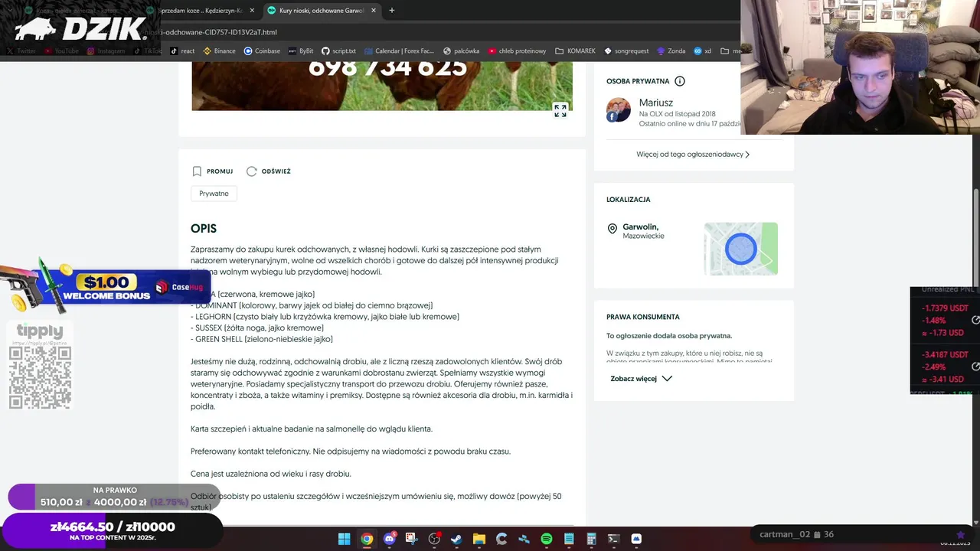Open Calculator from the taskbar
The width and height of the screenshot is (980, 551).
(591, 539)
